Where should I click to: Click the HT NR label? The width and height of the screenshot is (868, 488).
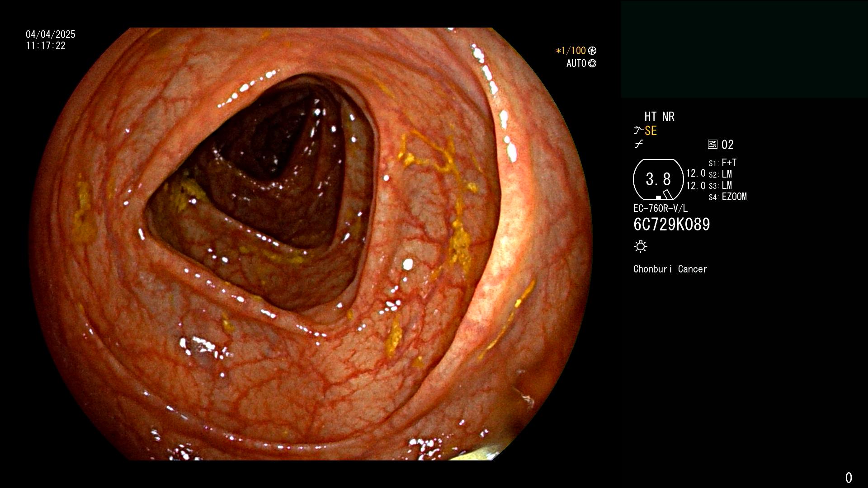(x=660, y=117)
